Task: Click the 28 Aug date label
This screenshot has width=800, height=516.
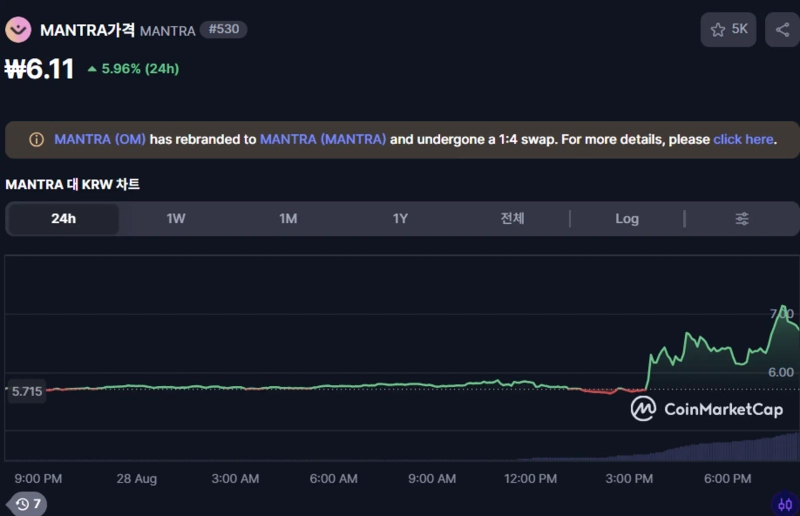Action: [137, 479]
